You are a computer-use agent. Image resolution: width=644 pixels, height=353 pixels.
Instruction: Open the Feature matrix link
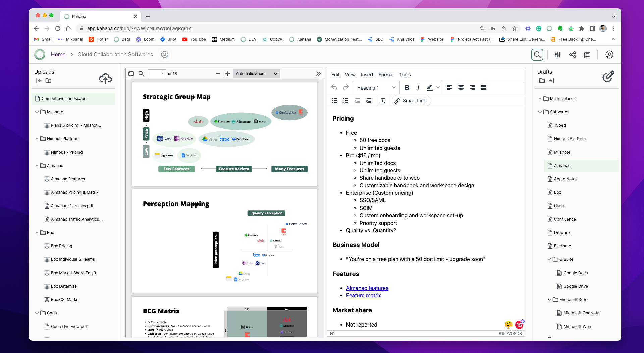coord(364,295)
